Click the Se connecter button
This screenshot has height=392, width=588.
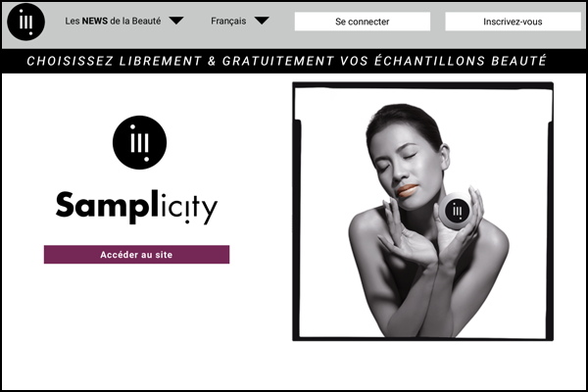coord(363,22)
